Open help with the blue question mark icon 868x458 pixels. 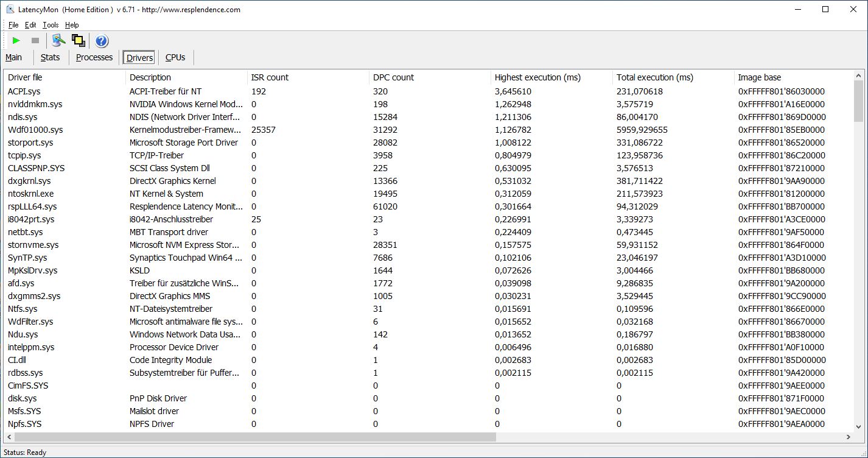click(x=102, y=41)
